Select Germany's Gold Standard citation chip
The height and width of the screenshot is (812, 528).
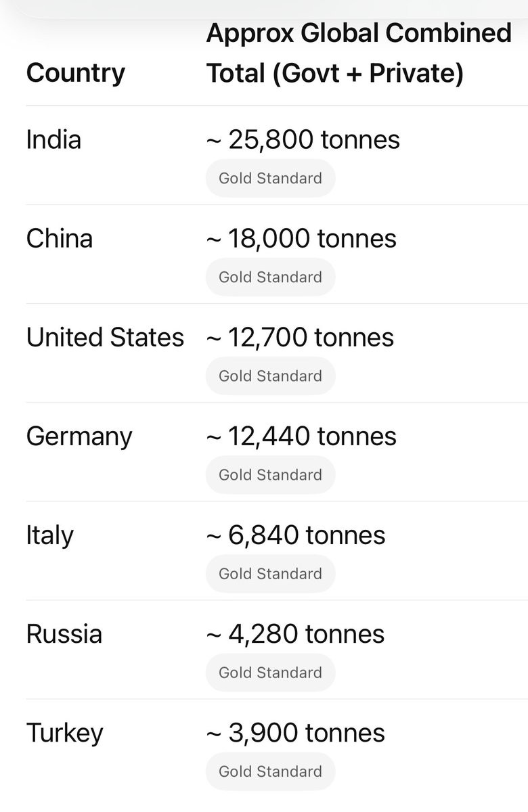point(270,475)
